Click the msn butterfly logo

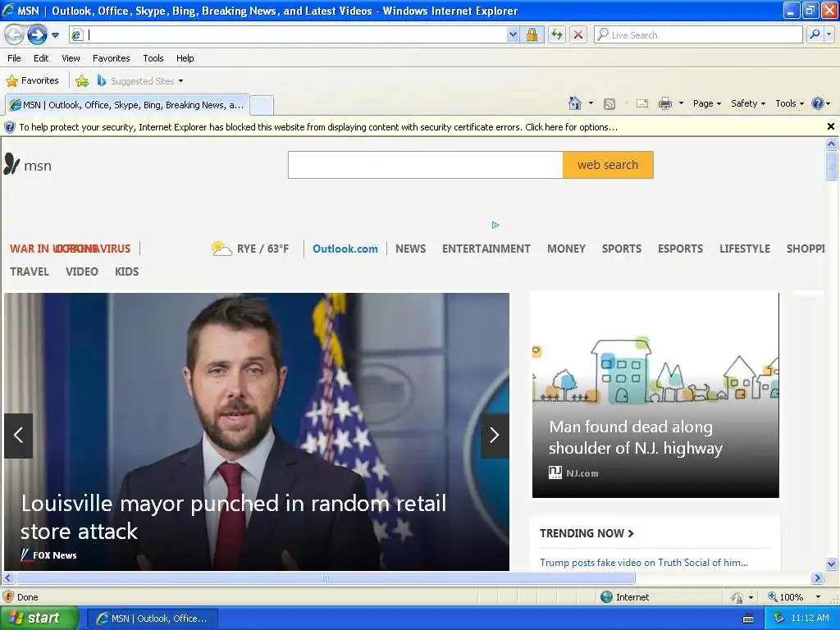point(28,165)
